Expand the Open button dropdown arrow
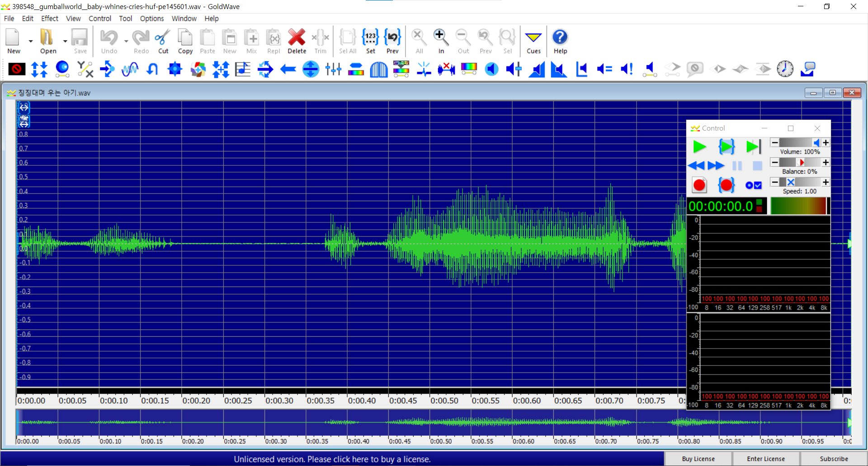Image resolution: width=868 pixels, height=466 pixels. coord(65,41)
